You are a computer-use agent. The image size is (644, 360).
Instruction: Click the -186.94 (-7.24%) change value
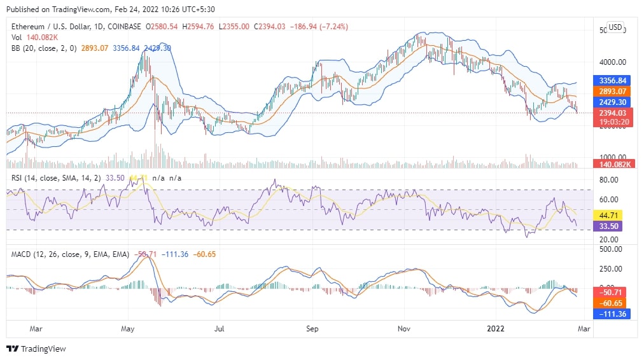point(319,27)
